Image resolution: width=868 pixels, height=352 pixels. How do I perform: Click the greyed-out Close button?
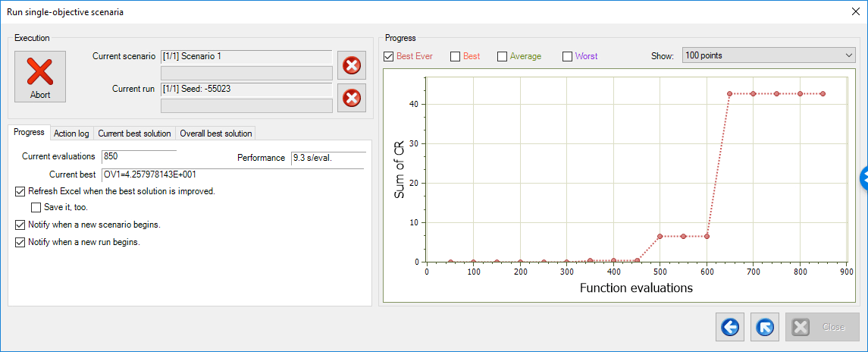[822, 327]
